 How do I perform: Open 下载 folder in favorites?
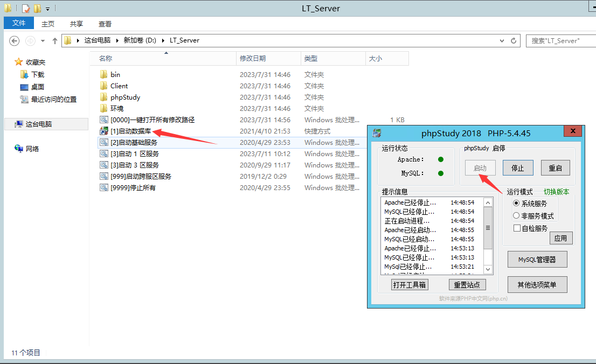tap(37, 75)
